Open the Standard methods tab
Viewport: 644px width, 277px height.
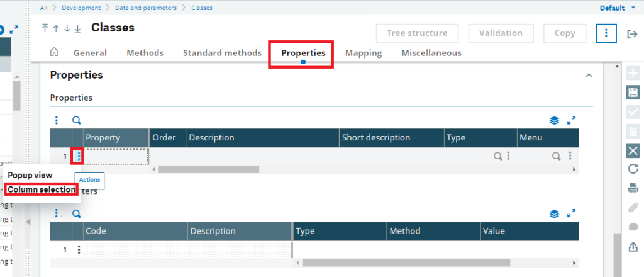[222, 53]
